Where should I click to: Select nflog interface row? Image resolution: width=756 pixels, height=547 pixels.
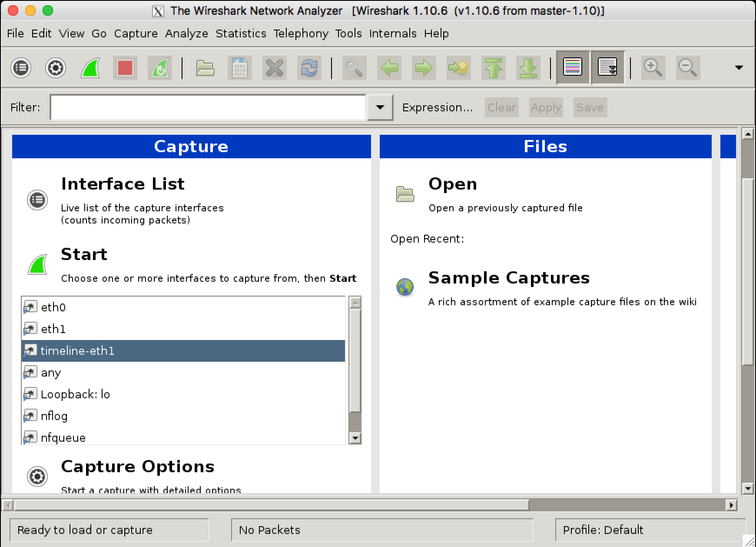pyautogui.click(x=183, y=416)
